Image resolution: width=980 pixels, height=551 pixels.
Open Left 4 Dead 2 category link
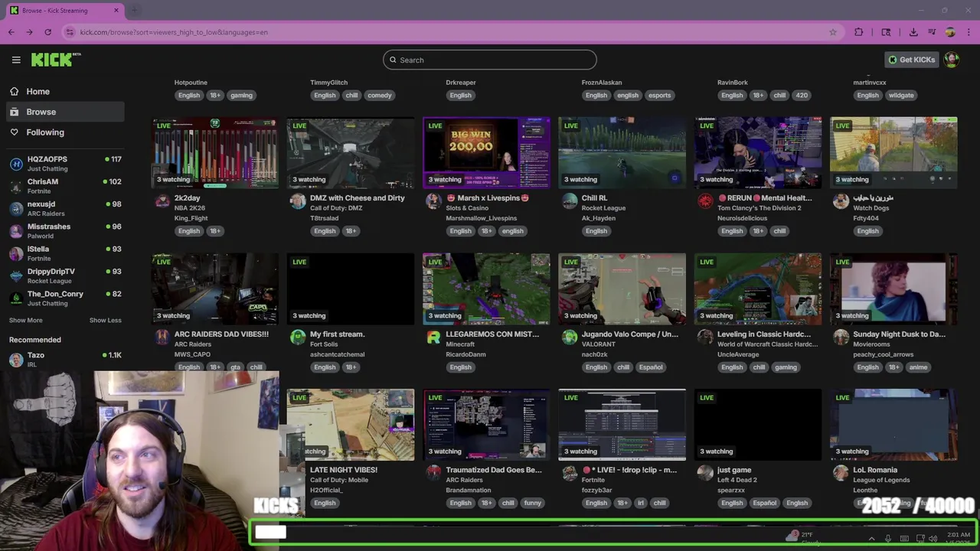coord(737,480)
